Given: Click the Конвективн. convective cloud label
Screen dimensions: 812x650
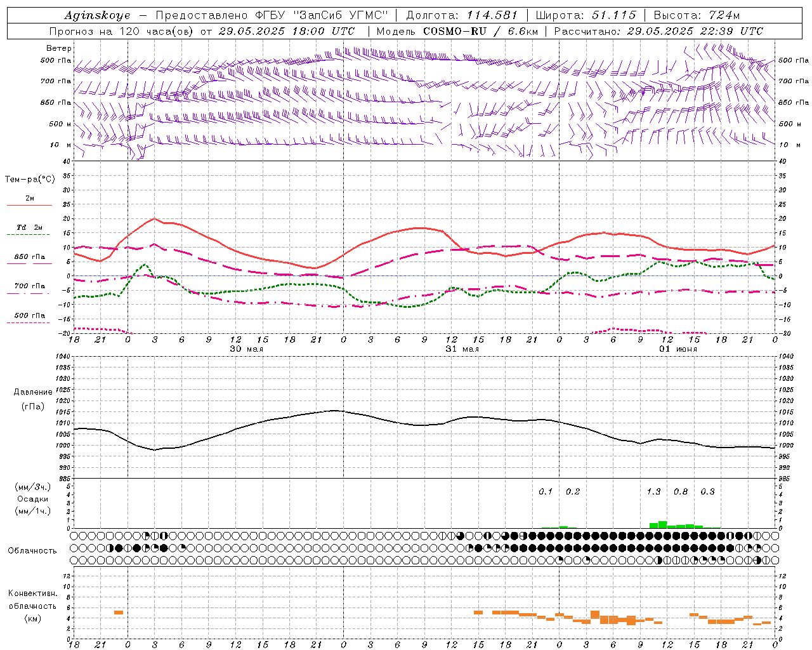Looking at the screenshot, I should (33, 594).
